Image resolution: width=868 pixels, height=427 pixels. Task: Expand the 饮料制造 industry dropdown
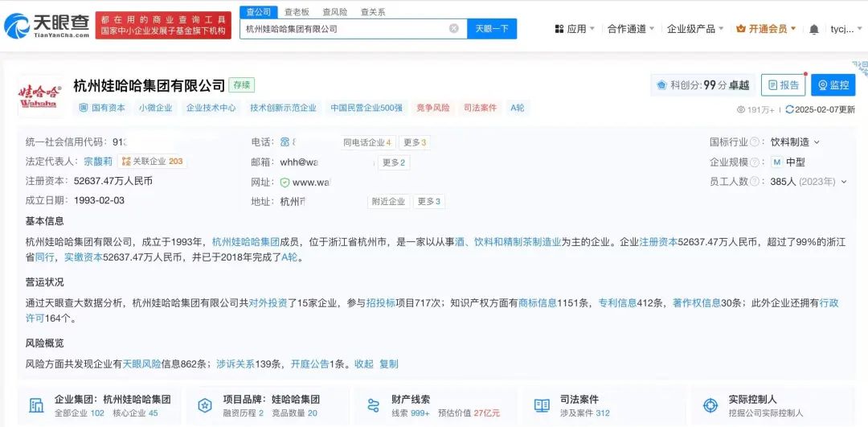click(817, 142)
